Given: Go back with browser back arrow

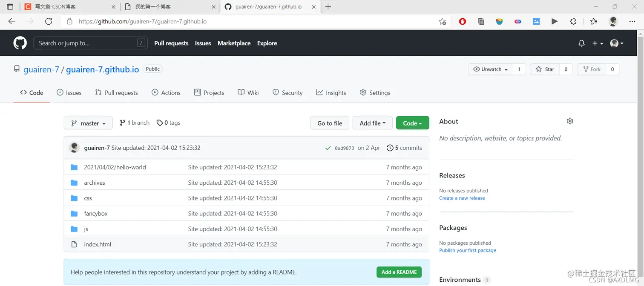Looking at the screenshot, I should (11, 21).
